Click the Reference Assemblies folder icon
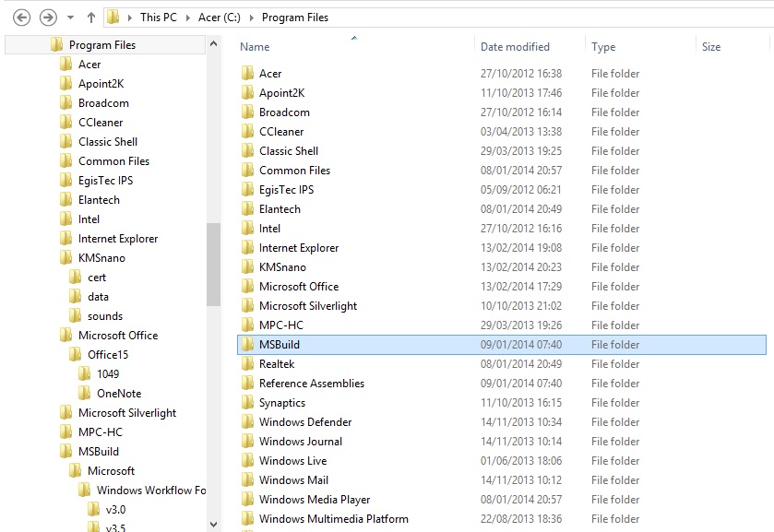 (248, 384)
